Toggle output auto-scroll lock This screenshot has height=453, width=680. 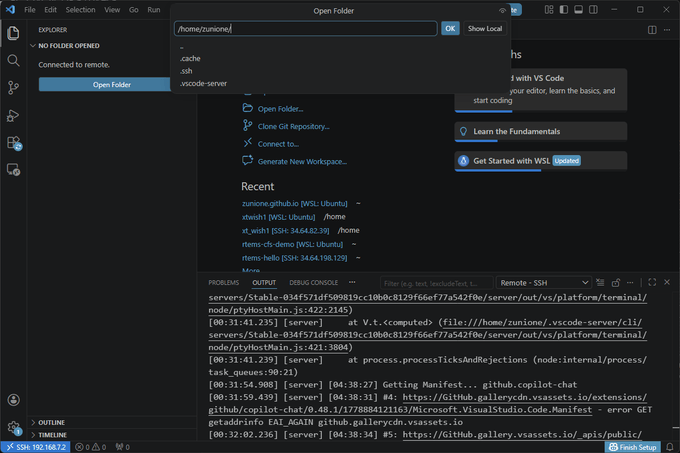point(615,283)
